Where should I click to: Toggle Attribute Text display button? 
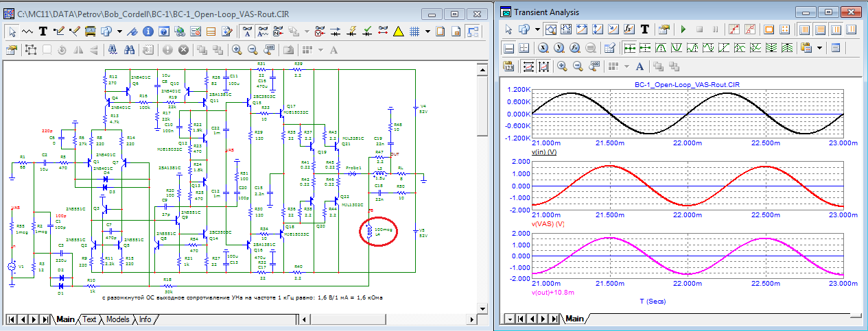[248, 32]
